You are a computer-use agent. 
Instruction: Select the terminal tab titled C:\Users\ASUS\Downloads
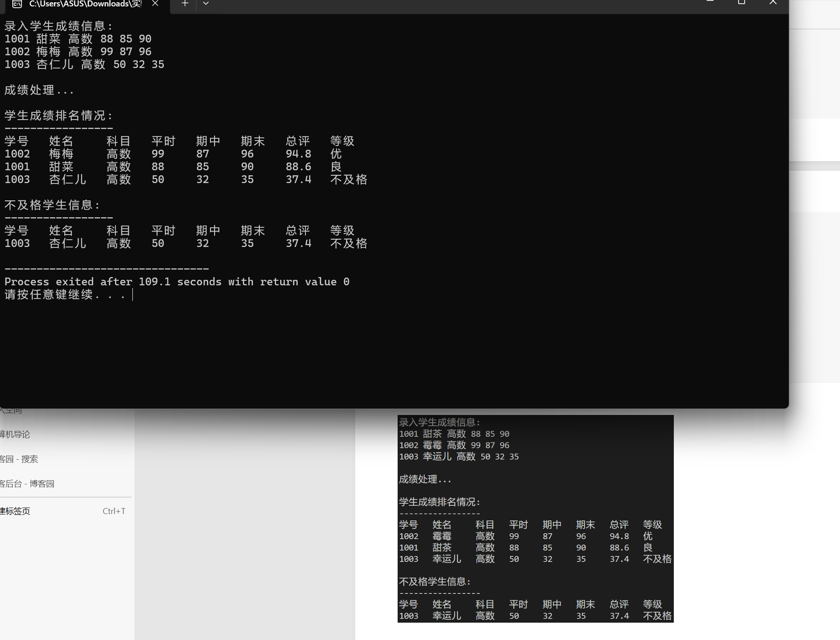click(85, 4)
